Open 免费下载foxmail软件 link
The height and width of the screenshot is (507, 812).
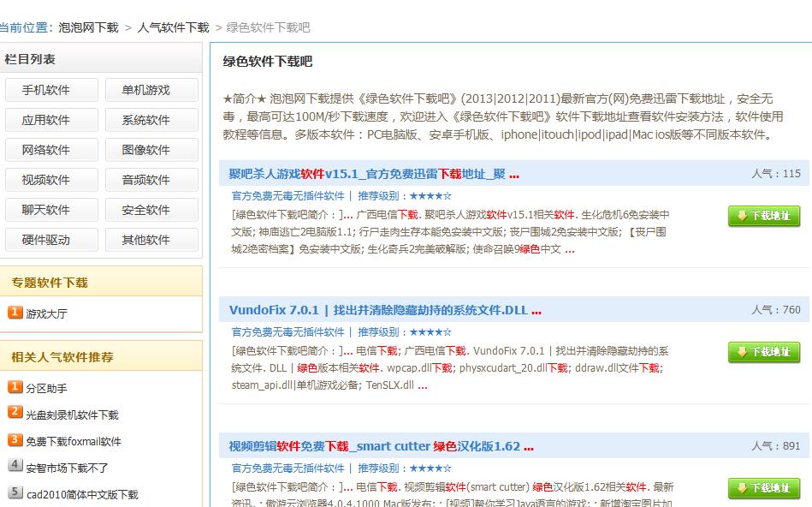pos(74,442)
